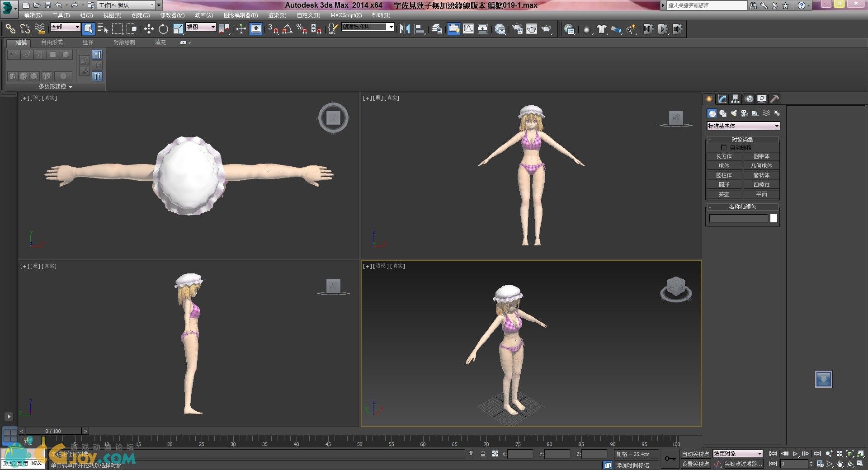The image size is (868, 470).
Task: Select the Scale tool
Action: tap(178, 29)
